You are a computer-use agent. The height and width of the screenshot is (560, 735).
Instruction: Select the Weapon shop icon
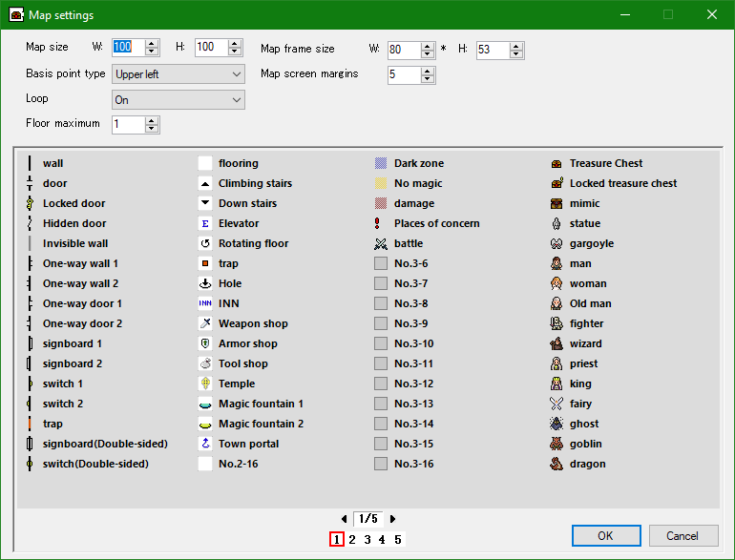tap(205, 323)
